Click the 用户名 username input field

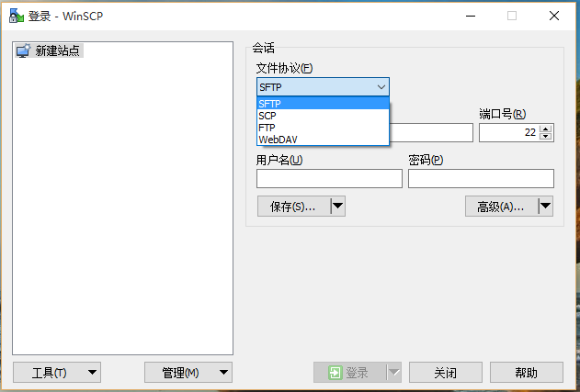329,178
